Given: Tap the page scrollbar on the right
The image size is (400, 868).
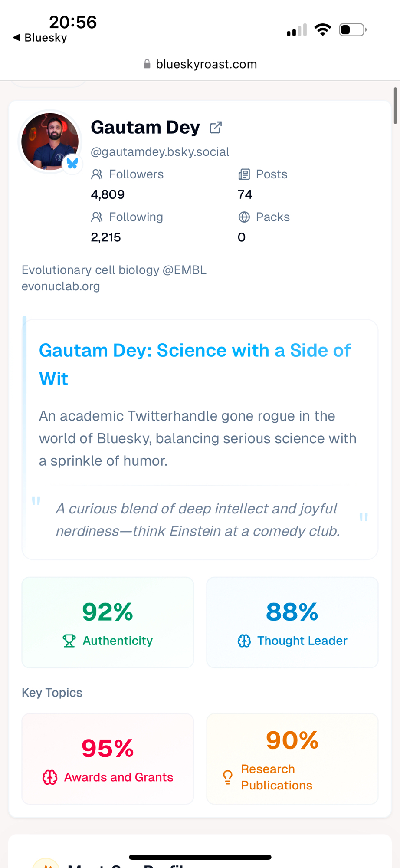Looking at the screenshot, I should [395, 105].
